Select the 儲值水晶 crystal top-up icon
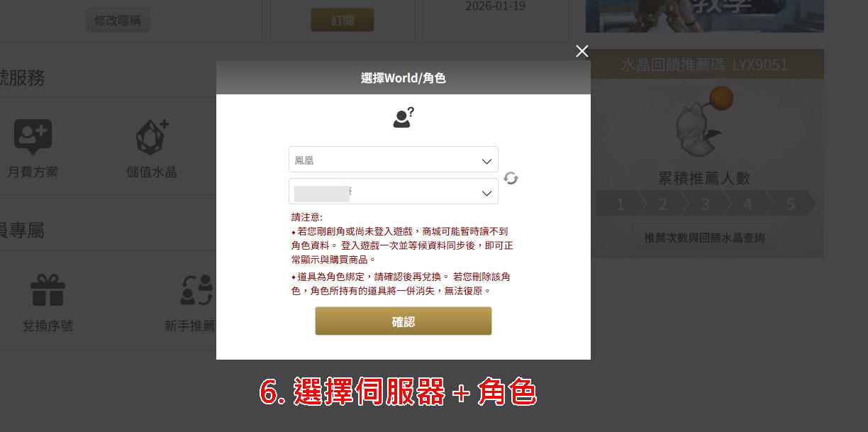Viewport: 868px width, 432px height. [x=152, y=137]
